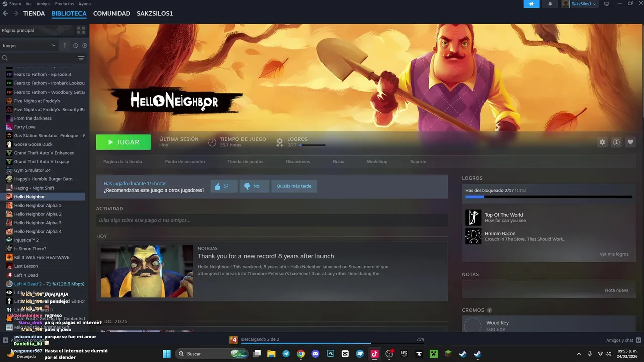The image size is (644, 362).
Task: Focus the library search field
Action: coord(39,58)
